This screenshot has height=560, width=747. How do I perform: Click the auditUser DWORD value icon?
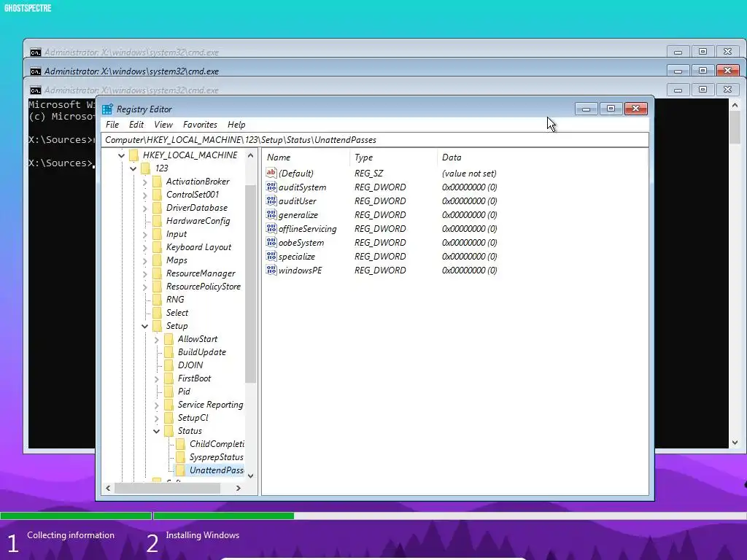271,201
